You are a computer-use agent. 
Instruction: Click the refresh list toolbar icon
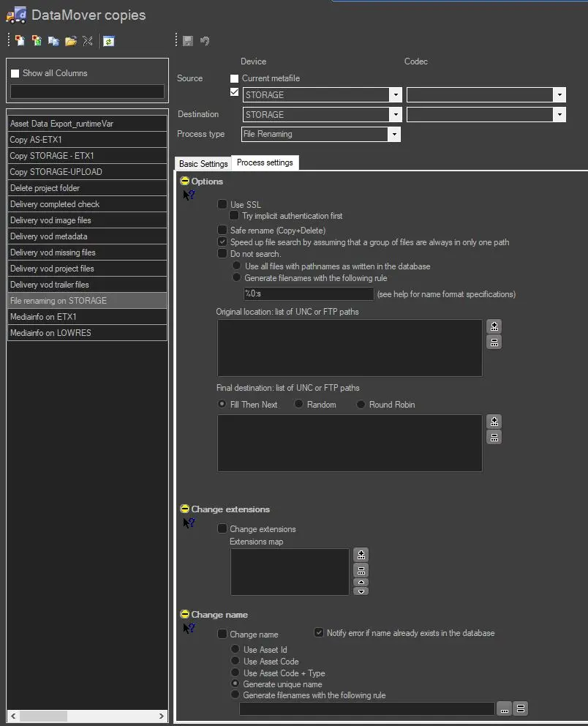point(108,41)
